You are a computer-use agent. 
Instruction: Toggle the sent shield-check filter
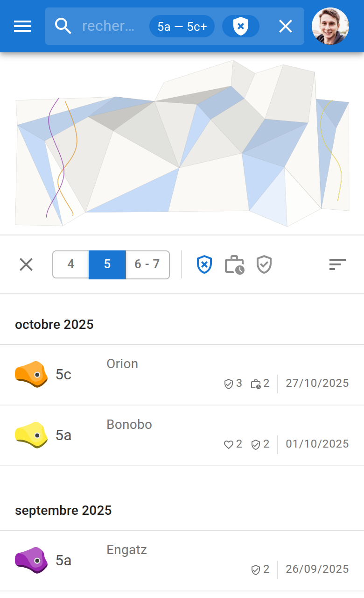pyautogui.click(x=264, y=264)
